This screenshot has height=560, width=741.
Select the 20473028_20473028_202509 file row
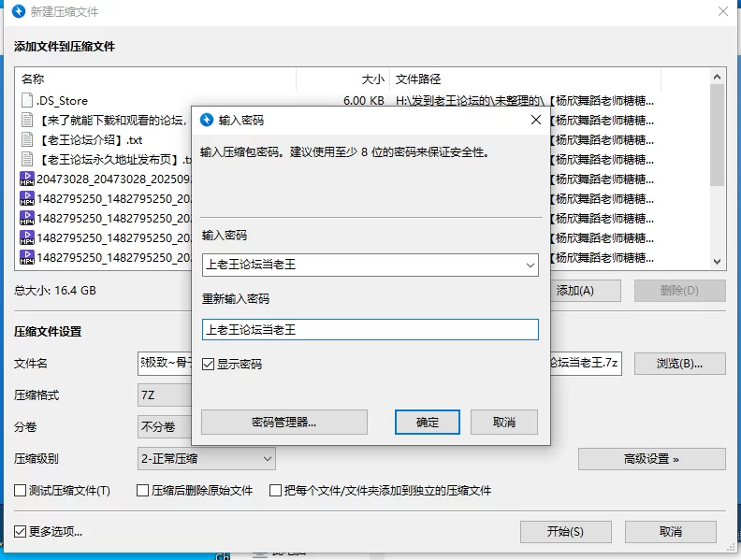pos(104,179)
